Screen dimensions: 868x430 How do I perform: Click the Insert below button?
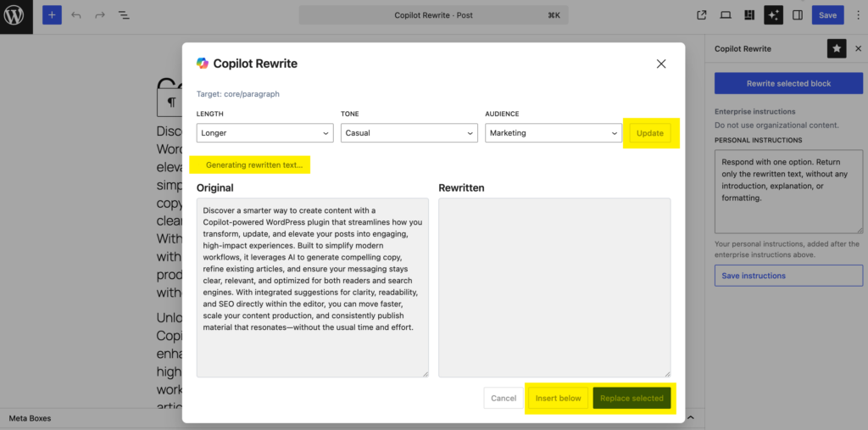(x=558, y=398)
